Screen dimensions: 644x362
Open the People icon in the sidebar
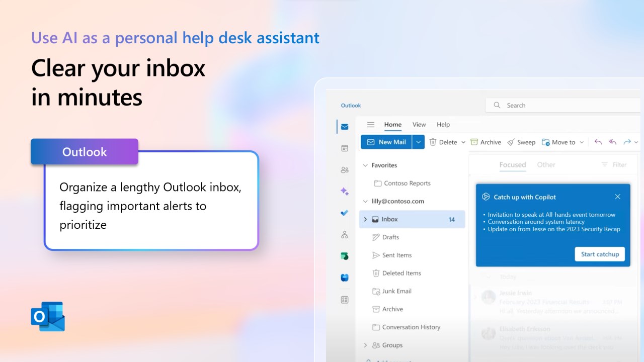pyautogui.click(x=345, y=170)
